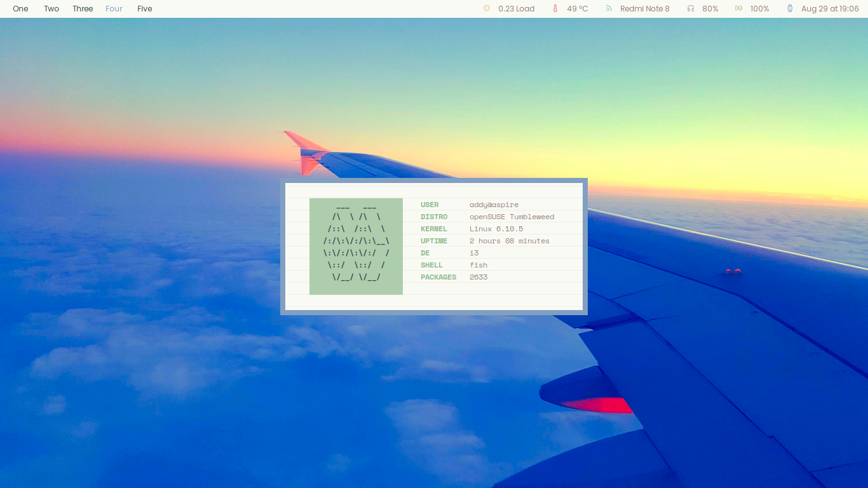Go to workspace Three

83,9
